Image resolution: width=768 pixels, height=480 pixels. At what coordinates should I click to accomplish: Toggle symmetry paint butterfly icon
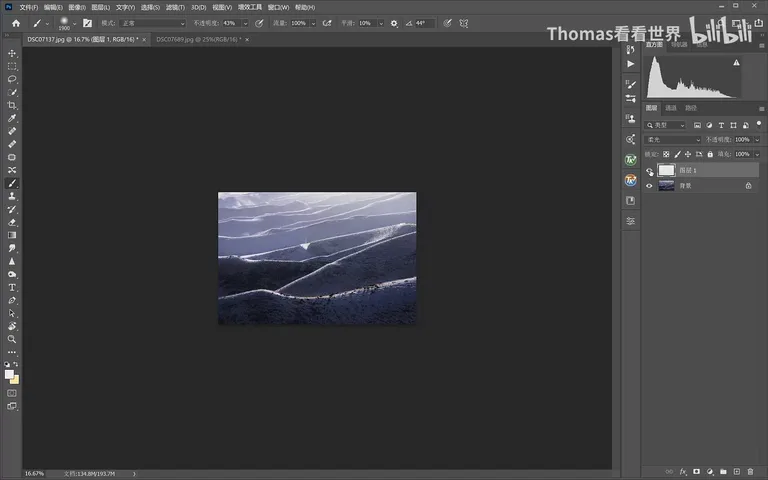click(463, 23)
